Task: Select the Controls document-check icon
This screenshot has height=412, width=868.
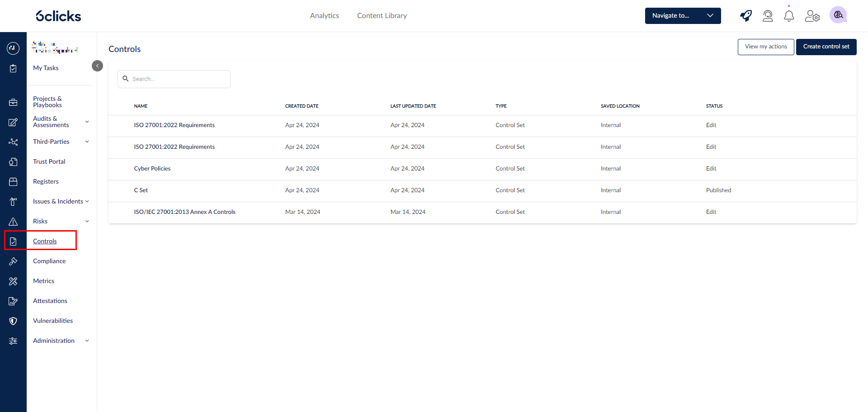Action: point(13,242)
